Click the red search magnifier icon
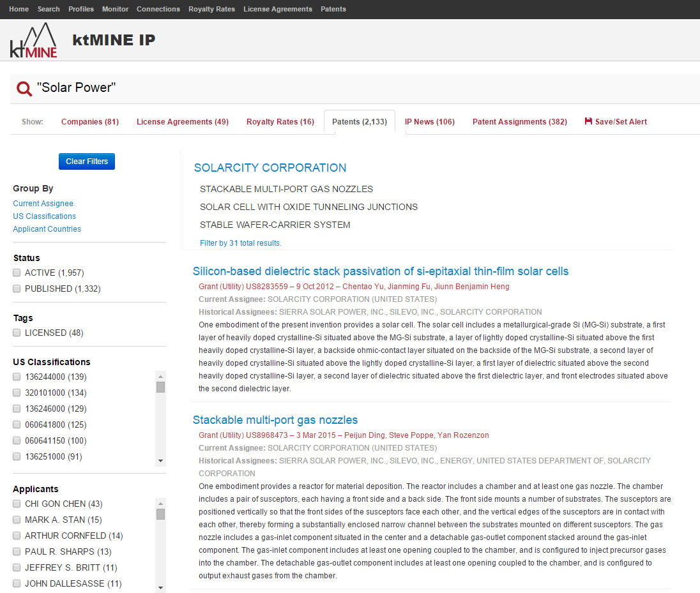Screen dimensions: 700x593 coord(24,88)
